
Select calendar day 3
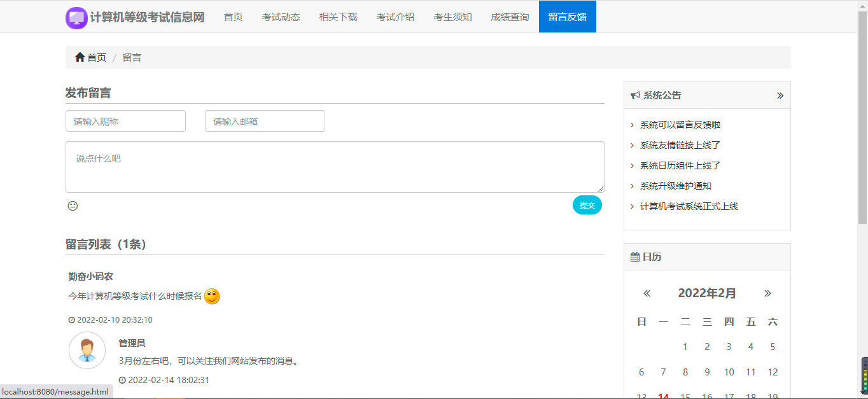point(729,347)
